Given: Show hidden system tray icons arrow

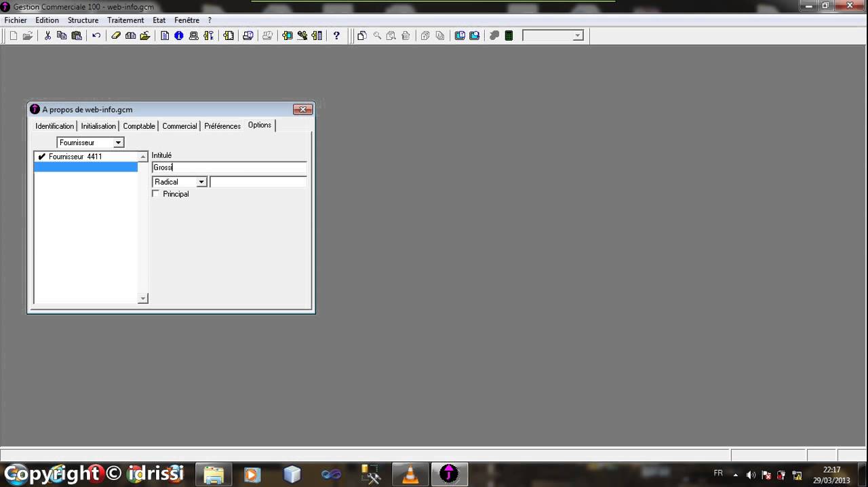Looking at the screenshot, I should pyautogui.click(x=736, y=475).
